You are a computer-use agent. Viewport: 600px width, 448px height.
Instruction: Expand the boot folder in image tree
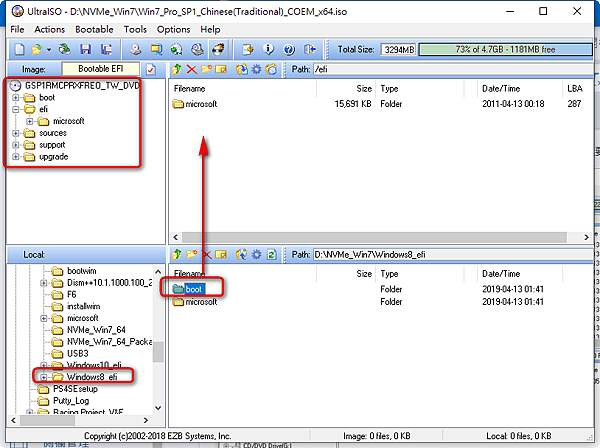(x=16, y=98)
